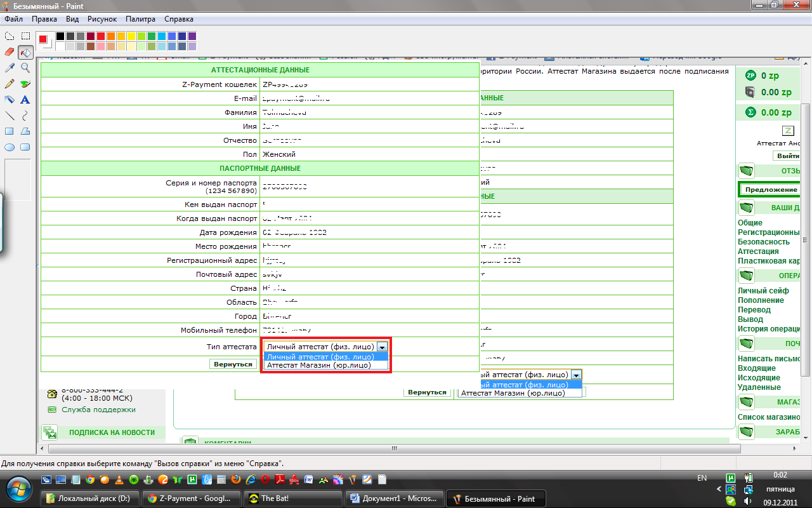Launch Firefox from quick launch bar
The image size is (812, 508).
click(235, 479)
